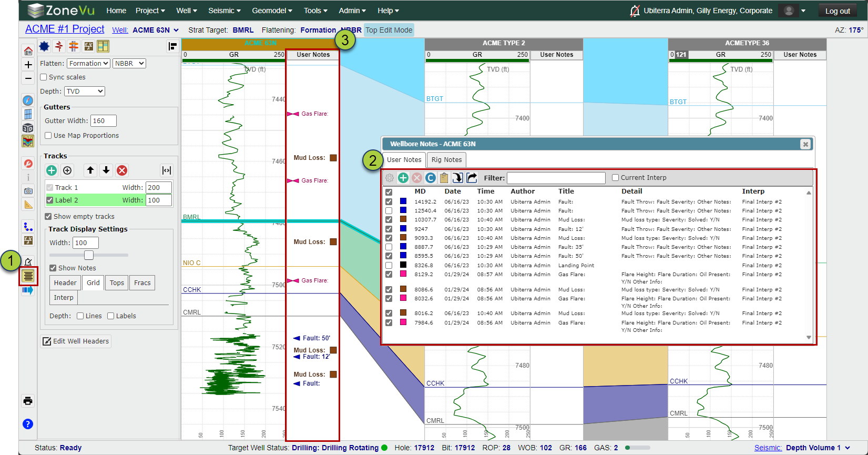Move the selected track down
This screenshot has width=868, height=455.
pyautogui.click(x=106, y=170)
